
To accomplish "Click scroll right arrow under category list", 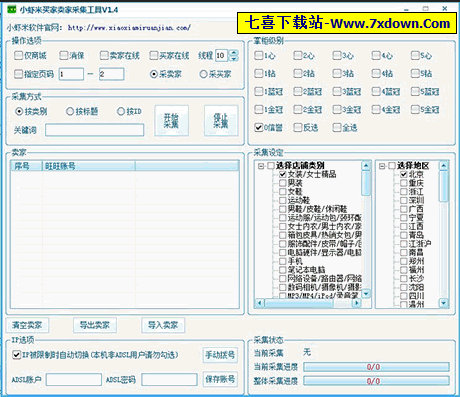I will 357,303.
